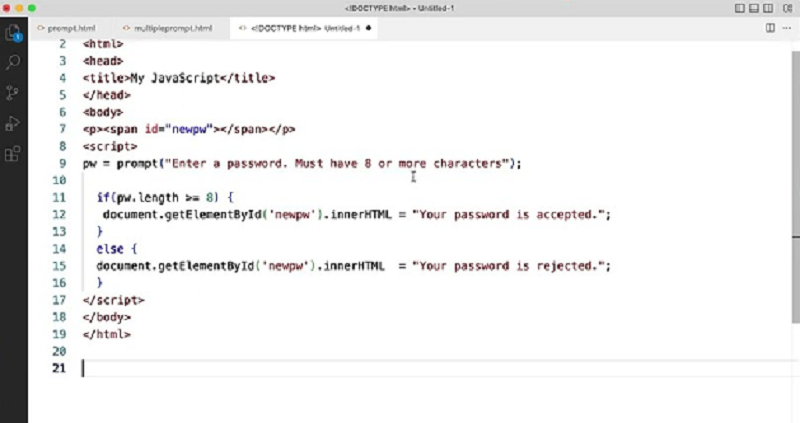This screenshot has height=423, width=800.
Task: Click line number 9 in the gutter
Action: [x=62, y=163]
